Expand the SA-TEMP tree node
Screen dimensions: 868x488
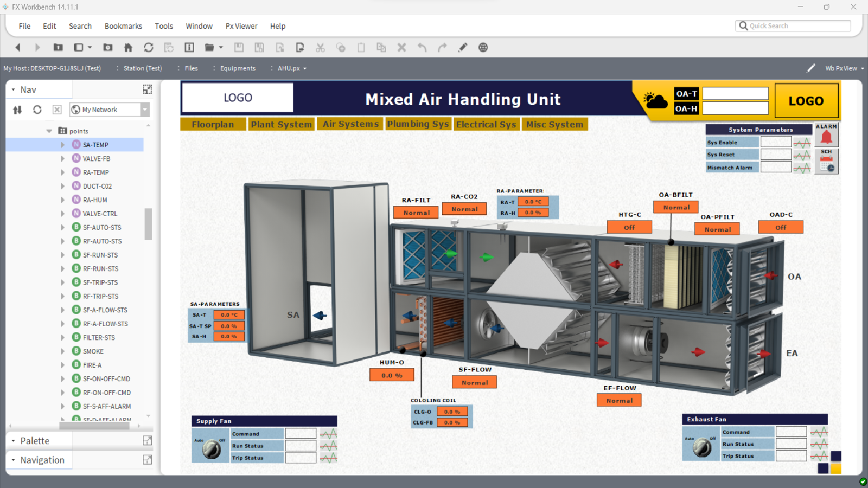62,145
